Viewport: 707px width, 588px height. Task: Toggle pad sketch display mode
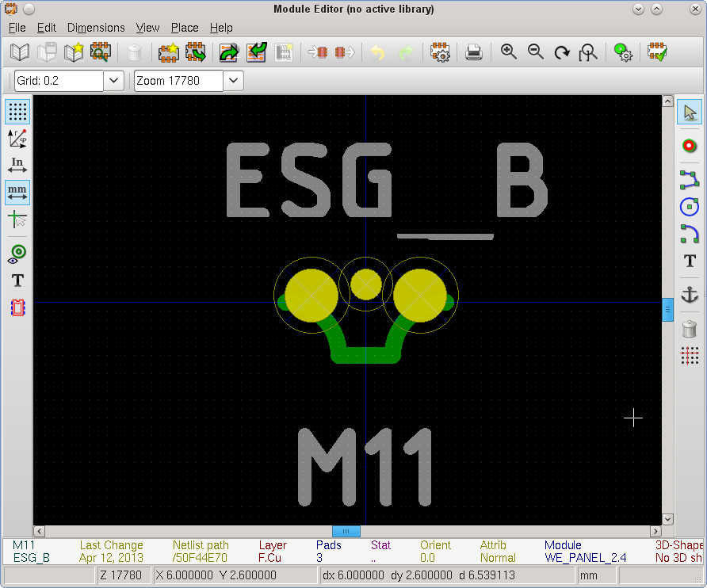coord(17,254)
